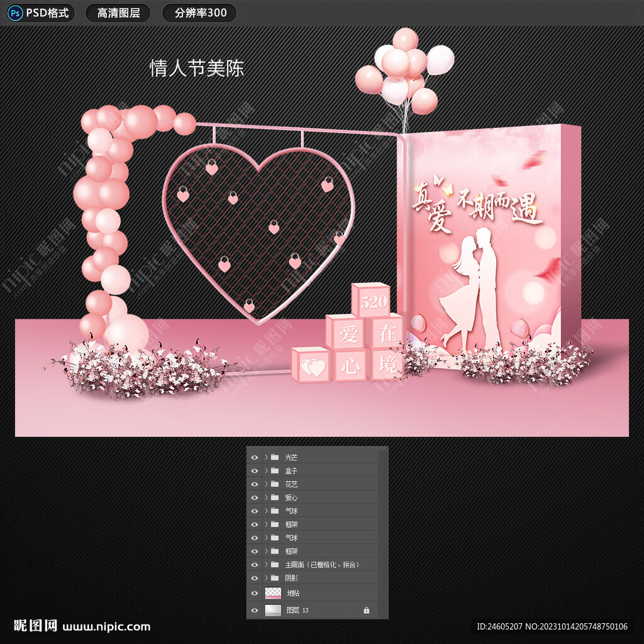
Task: Click the folder icon of 阴影 group
Action: pyautogui.click(x=275, y=578)
